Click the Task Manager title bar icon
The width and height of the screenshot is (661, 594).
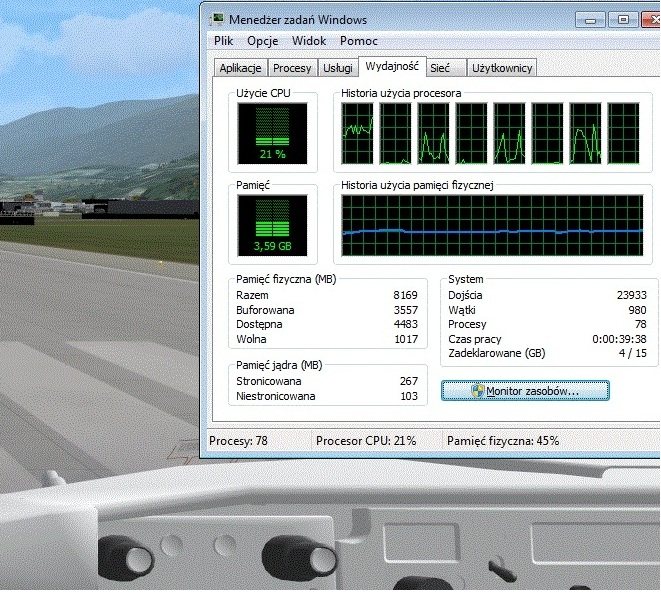pos(217,19)
